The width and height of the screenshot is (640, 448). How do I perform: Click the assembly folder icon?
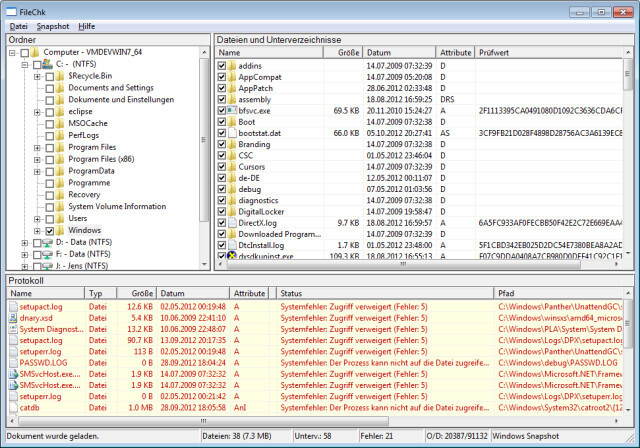pos(232,99)
